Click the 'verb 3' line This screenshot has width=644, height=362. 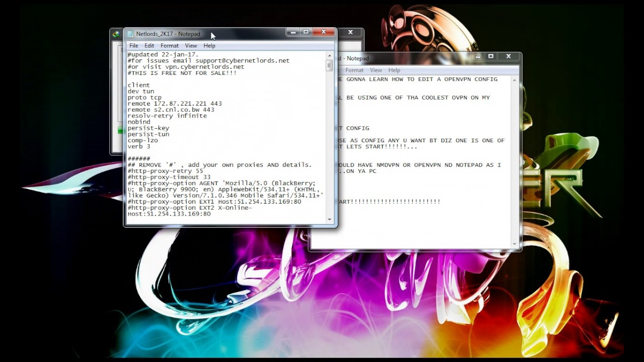pos(139,146)
